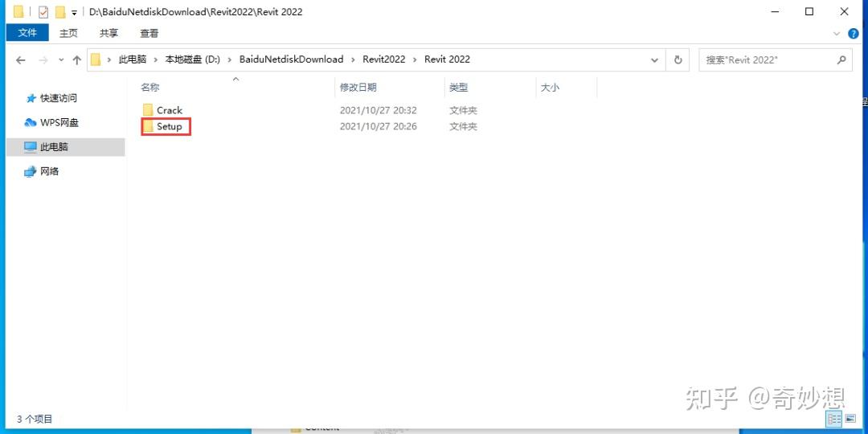Viewport: 868px width, 434px height.
Task: Open the address bar history dropdown
Action: coord(655,59)
